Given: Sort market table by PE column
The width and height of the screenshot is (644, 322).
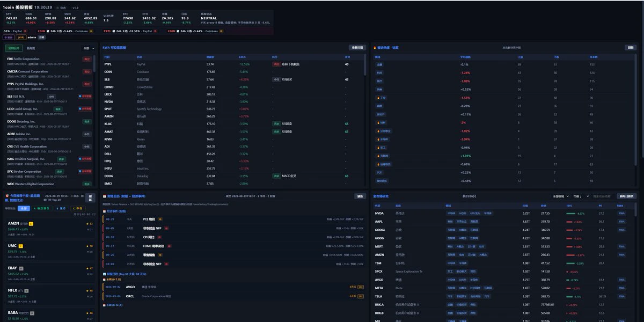Looking at the screenshot, I should pos(600,206).
